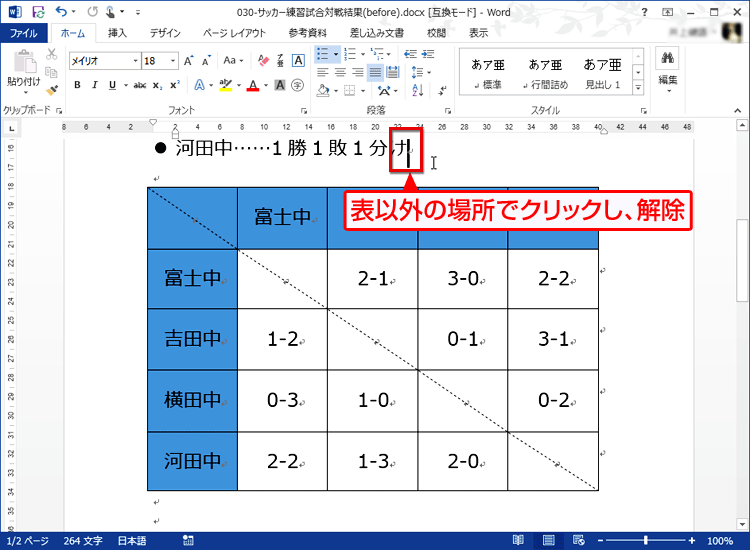Expand numbering list dropdown arrow
This screenshot has height=550, width=750.
[363, 54]
